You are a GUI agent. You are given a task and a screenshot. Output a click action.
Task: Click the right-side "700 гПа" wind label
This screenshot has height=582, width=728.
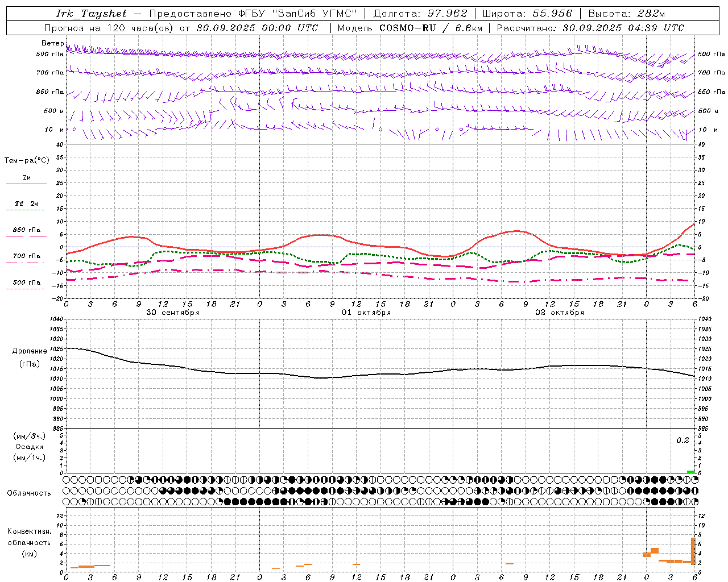[711, 73]
